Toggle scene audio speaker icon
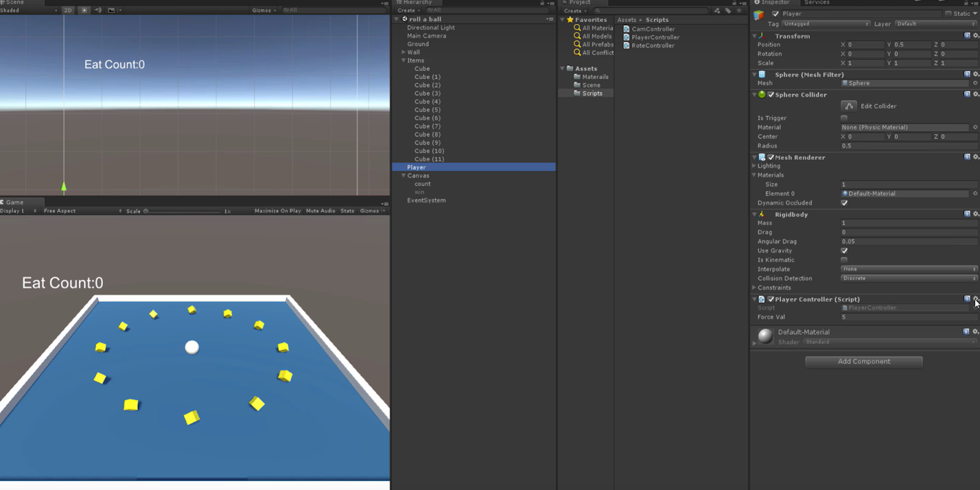 tap(98, 10)
